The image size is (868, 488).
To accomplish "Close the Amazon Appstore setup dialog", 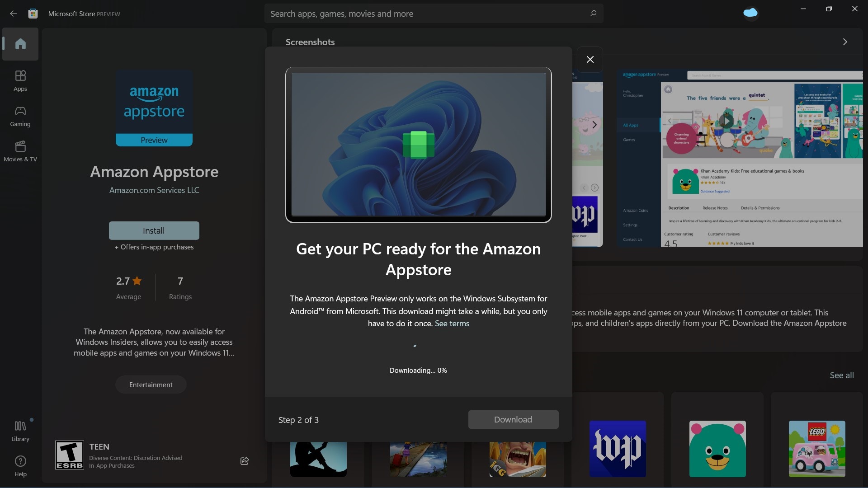I will 590,60.
